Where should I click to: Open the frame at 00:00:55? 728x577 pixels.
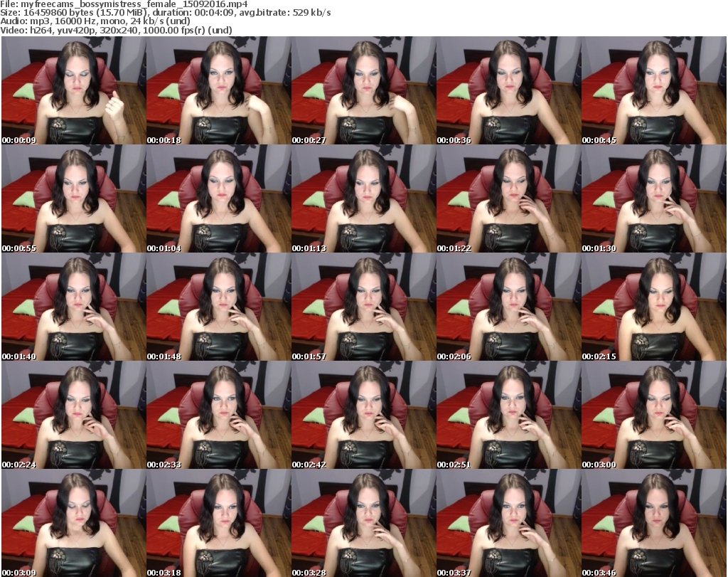pos(73,198)
